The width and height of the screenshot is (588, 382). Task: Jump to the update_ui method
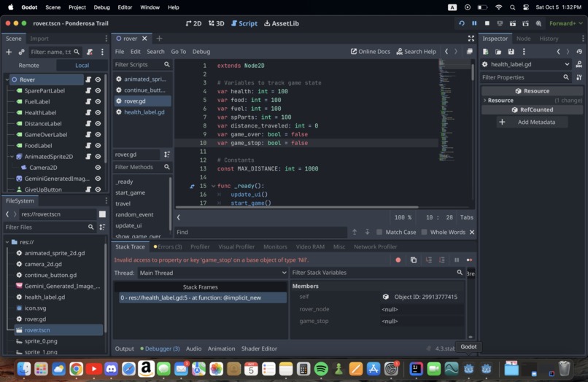pyautogui.click(x=128, y=225)
